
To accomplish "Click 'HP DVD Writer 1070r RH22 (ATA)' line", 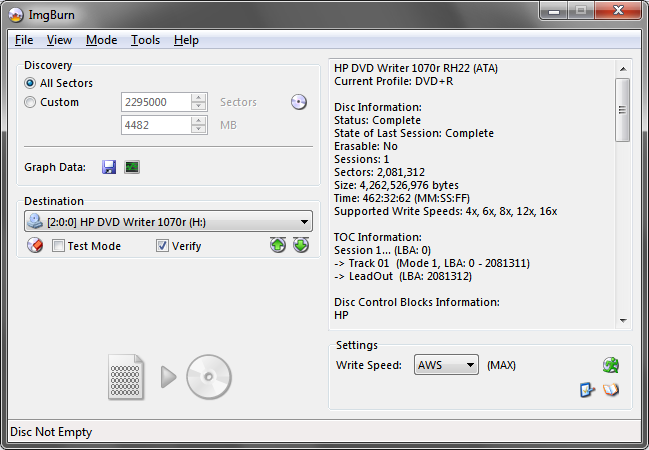I will 416,68.
